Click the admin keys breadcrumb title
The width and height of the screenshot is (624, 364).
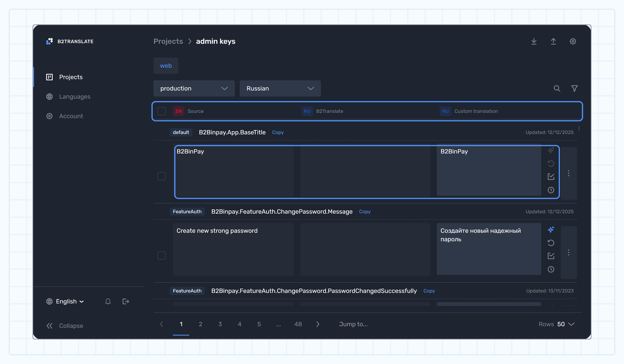(216, 41)
